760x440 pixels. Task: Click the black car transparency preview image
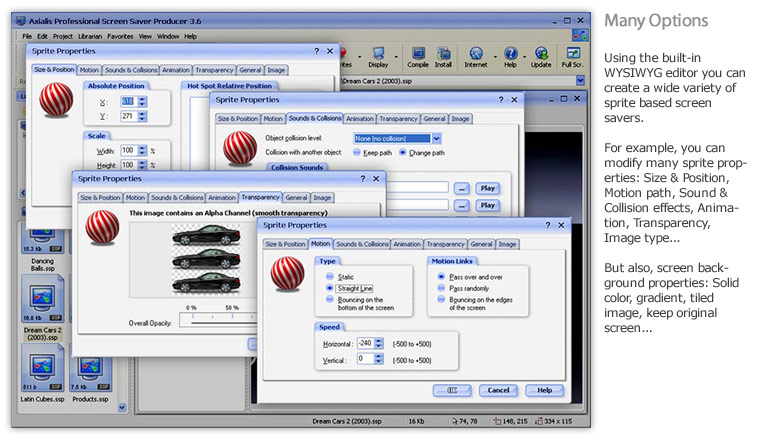click(x=206, y=259)
